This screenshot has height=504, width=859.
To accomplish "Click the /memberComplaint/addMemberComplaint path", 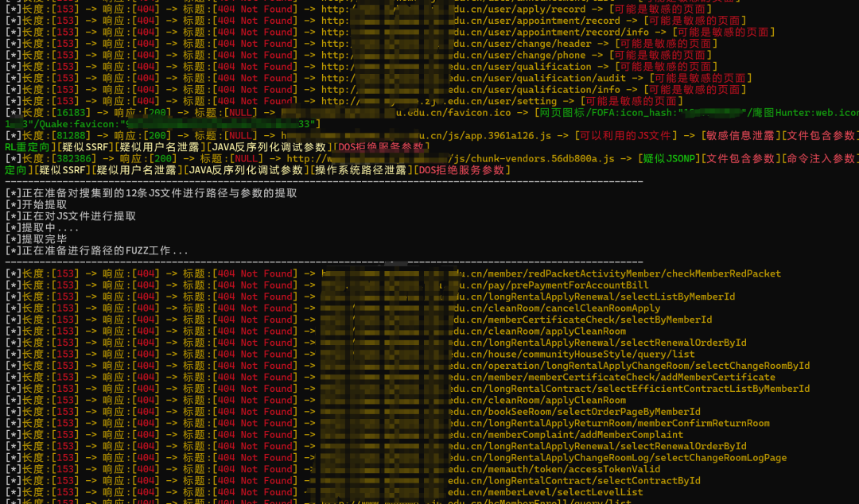I will click(583, 434).
